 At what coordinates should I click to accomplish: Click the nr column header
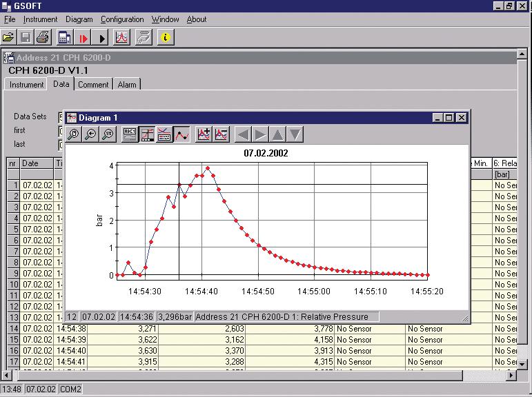point(13,163)
